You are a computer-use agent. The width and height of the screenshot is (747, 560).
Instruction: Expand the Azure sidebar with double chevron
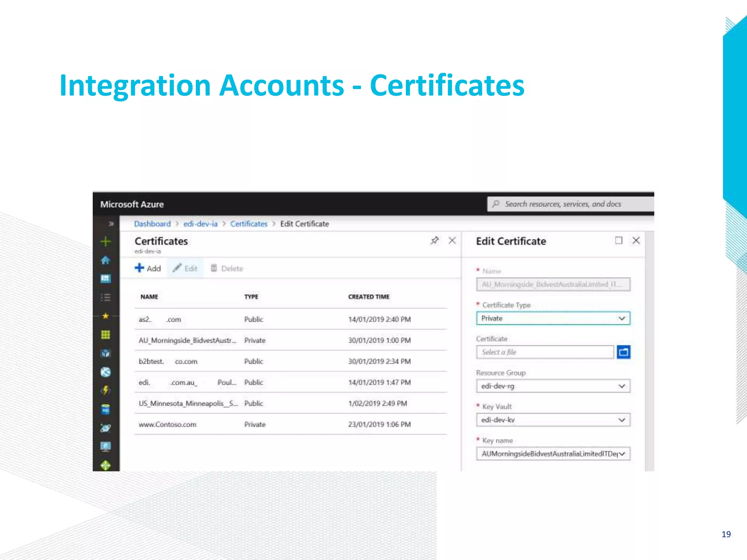(111, 224)
